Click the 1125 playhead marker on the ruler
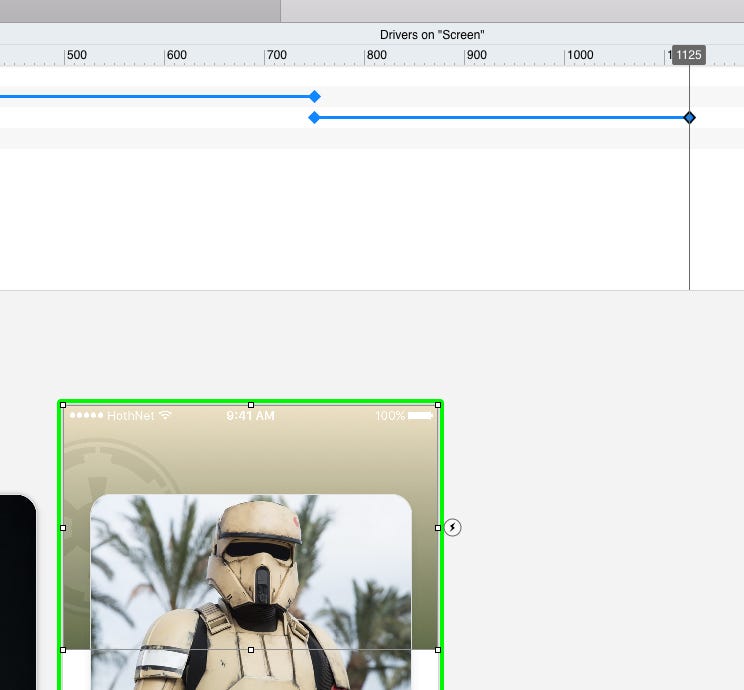 [688, 55]
